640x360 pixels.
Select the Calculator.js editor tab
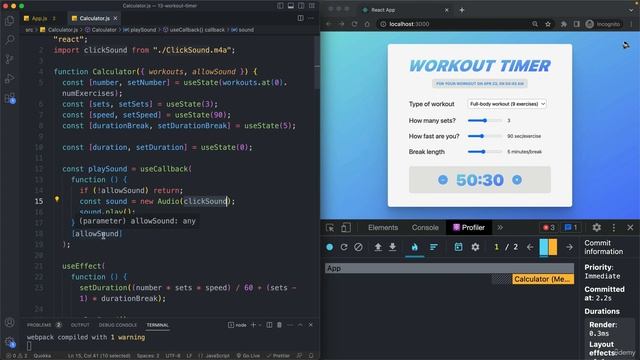(94, 18)
